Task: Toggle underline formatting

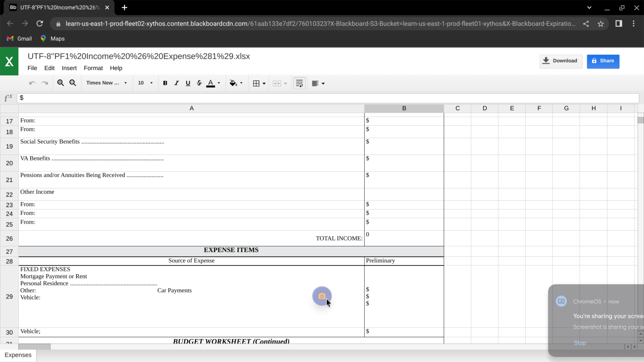Action: (x=188, y=83)
